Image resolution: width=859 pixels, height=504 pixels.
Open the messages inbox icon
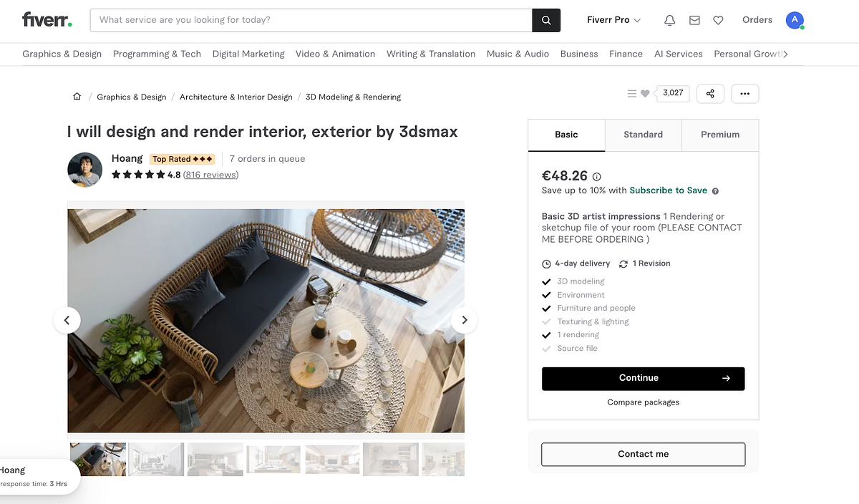[x=694, y=20]
